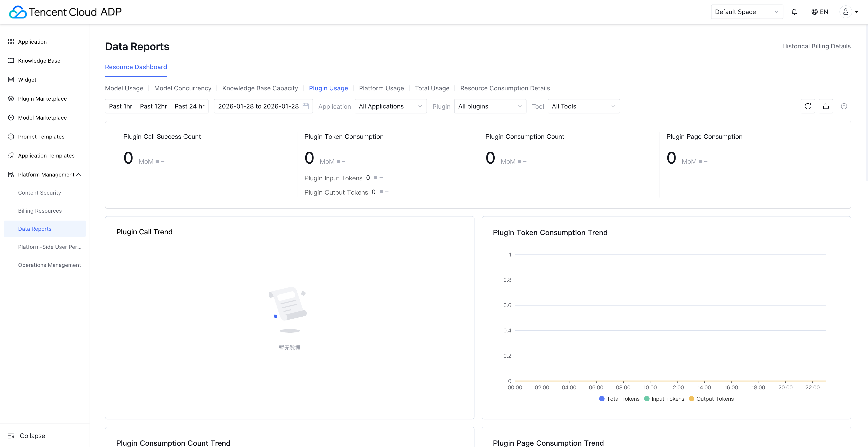This screenshot has width=868, height=447.
Task: Expand the All plugins dropdown
Action: (490, 106)
